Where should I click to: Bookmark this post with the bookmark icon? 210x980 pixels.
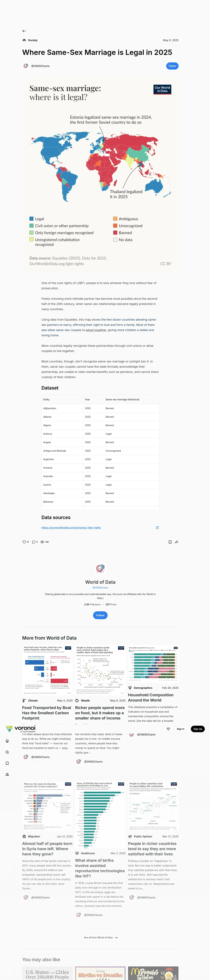(170, 542)
